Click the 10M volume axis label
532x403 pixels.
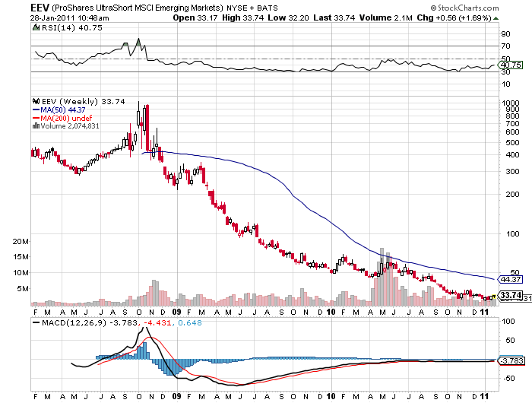21,273
